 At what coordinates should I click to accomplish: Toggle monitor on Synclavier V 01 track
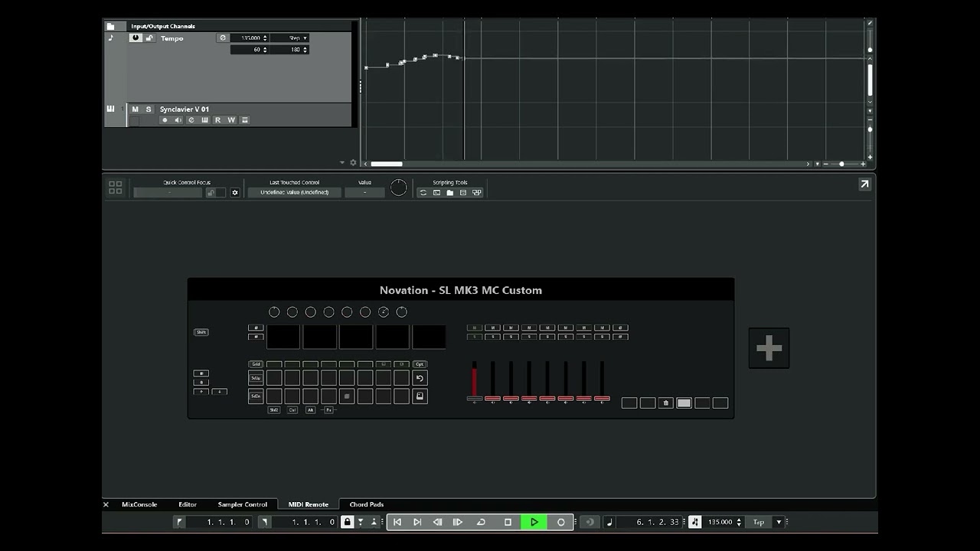[x=178, y=120]
